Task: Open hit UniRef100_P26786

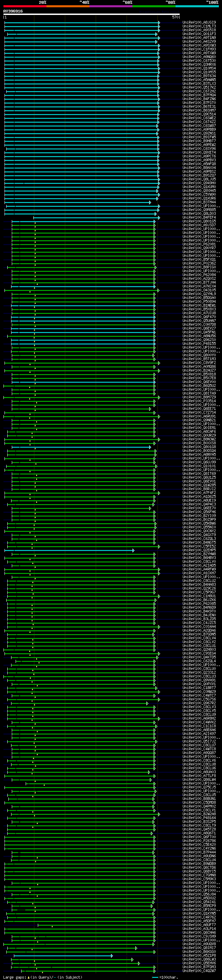Action: click(199, 841)
